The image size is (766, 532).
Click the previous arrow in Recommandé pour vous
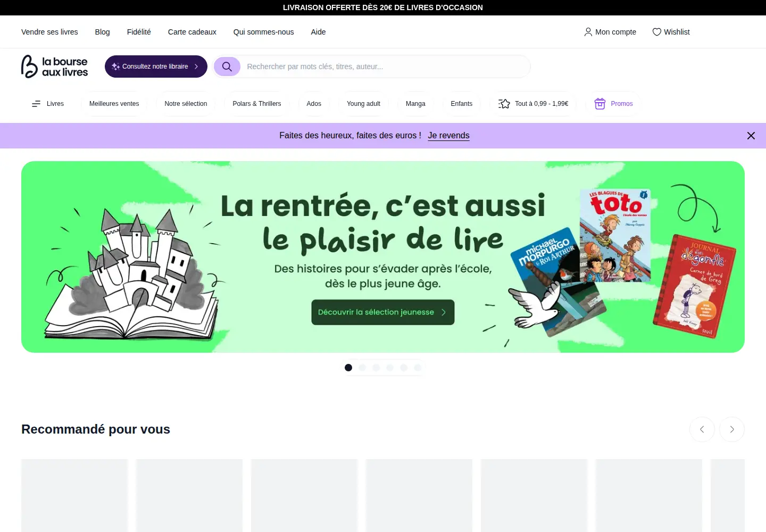(702, 429)
